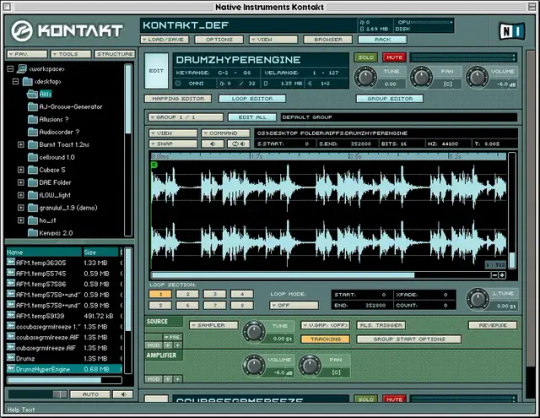Click Group Start Options button

pos(409,339)
